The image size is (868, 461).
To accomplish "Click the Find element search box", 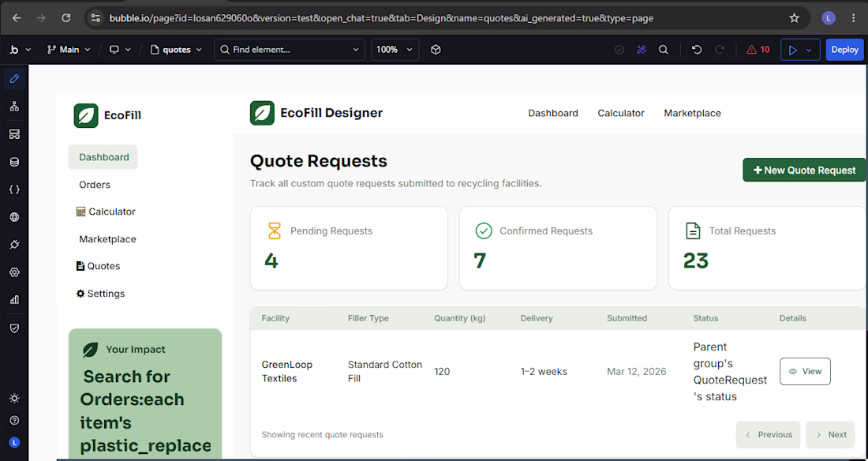I will (290, 50).
